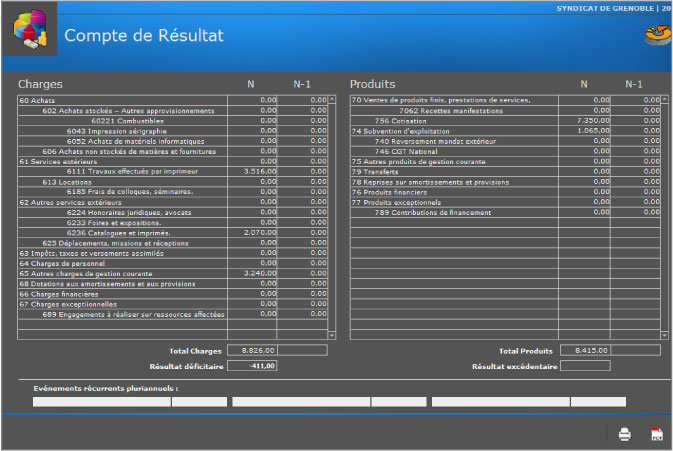Click the Résultat excédentaire field

tap(585, 366)
